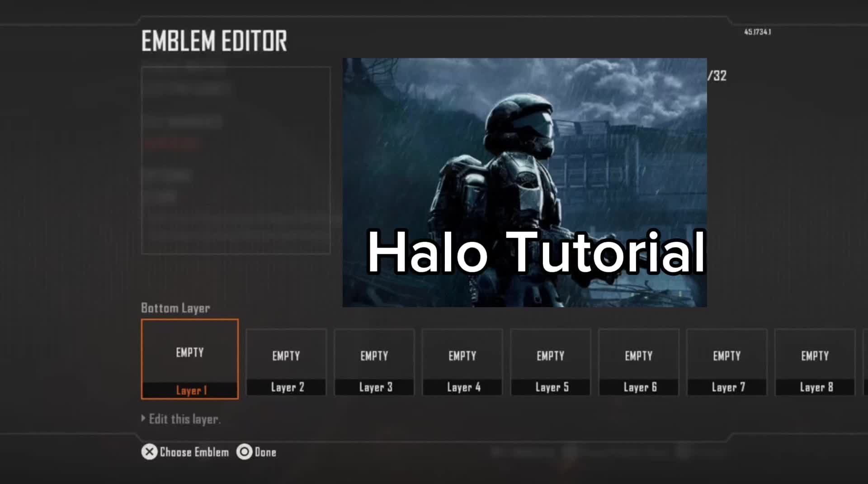Click the Done label
This screenshot has height=484, width=868.
[265, 452]
